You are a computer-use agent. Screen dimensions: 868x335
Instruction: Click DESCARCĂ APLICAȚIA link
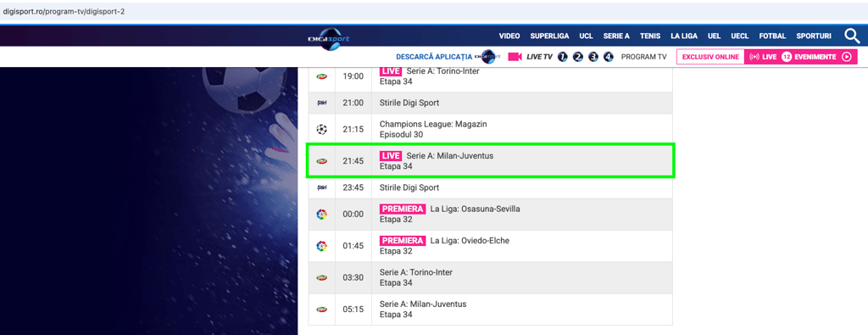coord(434,57)
